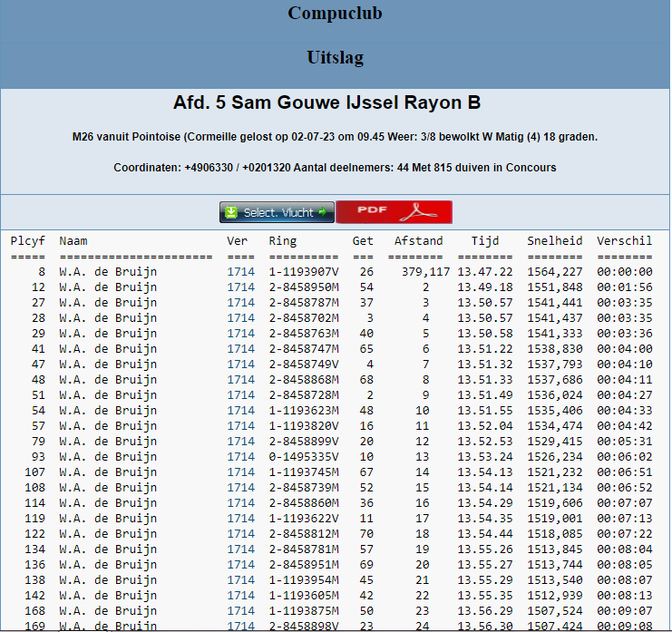Click the placement number 107
The image size is (672, 632).
point(34,472)
